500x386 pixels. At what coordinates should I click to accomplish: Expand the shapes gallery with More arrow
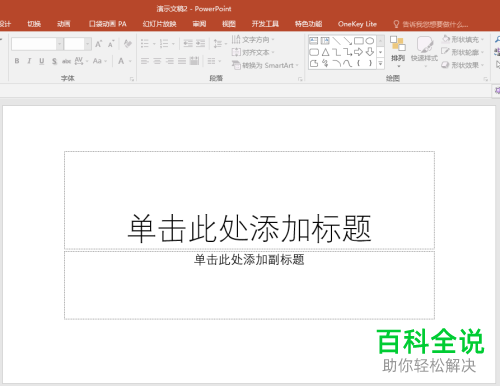pos(380,63)
